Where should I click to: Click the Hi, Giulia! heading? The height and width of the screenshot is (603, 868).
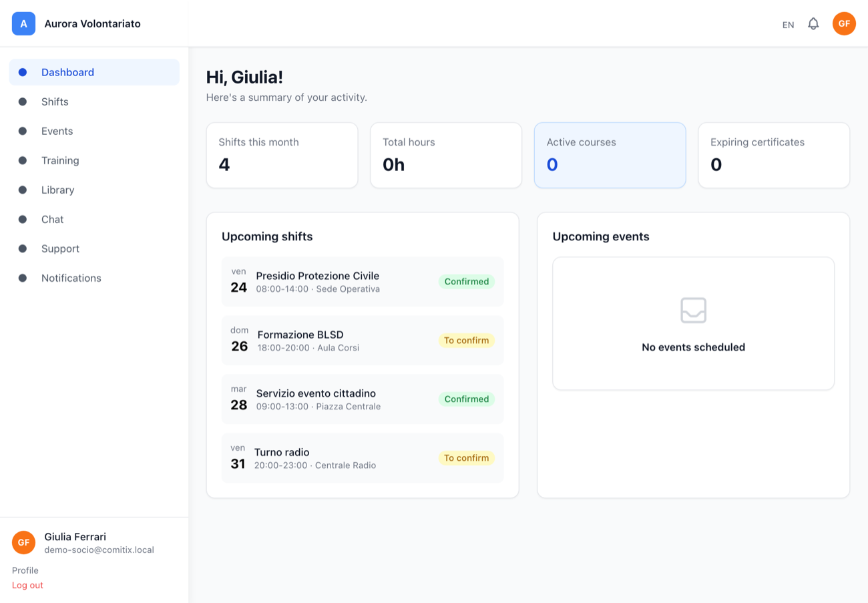[x=244, y=77]
